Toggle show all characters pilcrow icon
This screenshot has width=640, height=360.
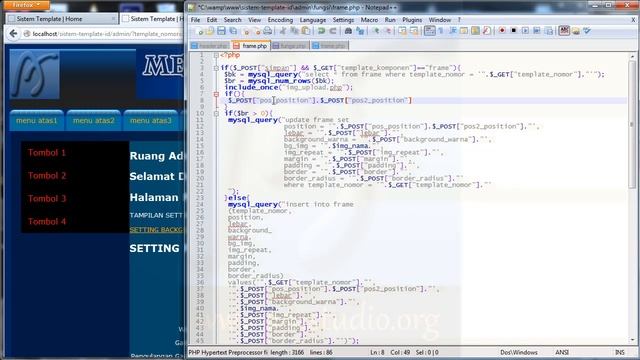coord(441,31)
